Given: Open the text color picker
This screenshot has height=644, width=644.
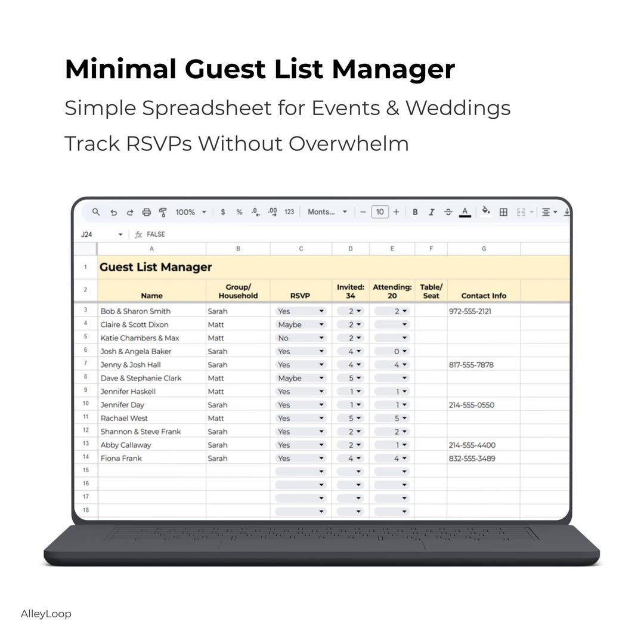Looking at the screenshot, I should pyautogui.click(x=465, y=212).
